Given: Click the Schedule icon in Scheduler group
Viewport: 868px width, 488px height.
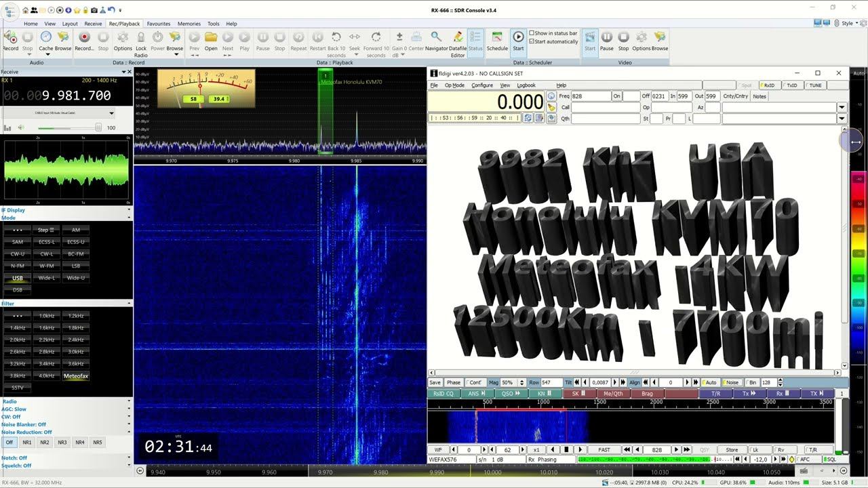Looking at the screenshot, I should tap(497, 38).
